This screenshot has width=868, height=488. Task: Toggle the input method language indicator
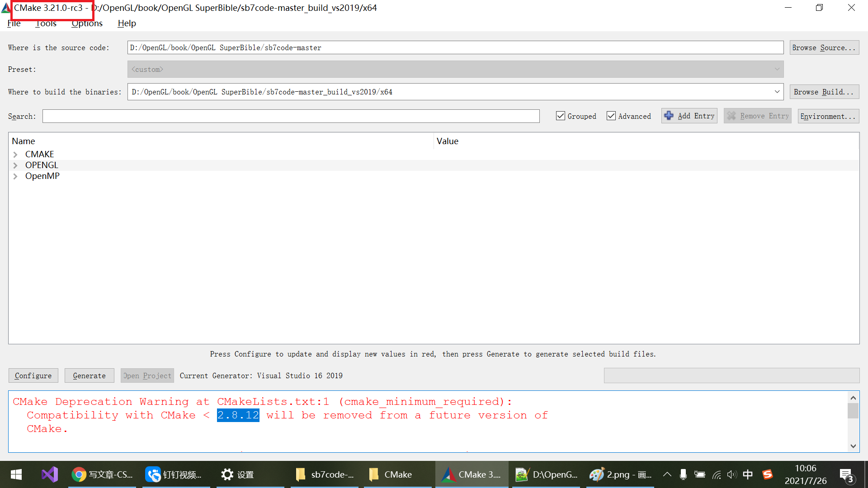(748, 474)
